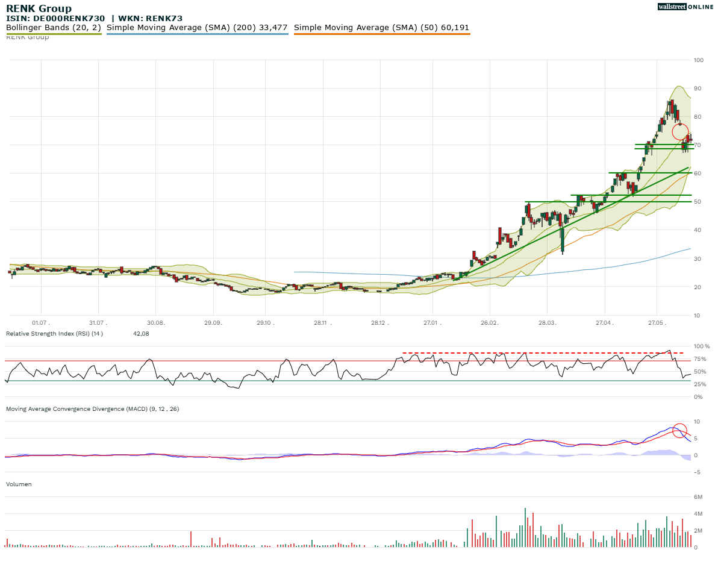The width and height of the screenshot is (718, 588).
Task: Click the 28.12. date axis label
Action: (380, 323)
